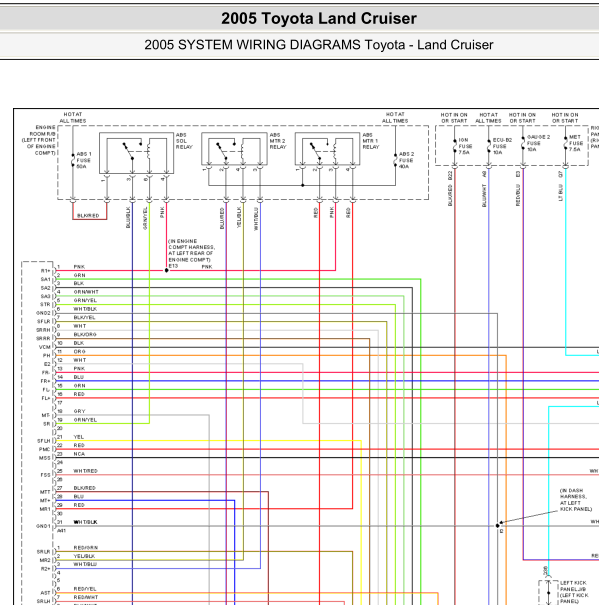
Task: Click the MSS terminal label
Action: (x=45, y=458)
